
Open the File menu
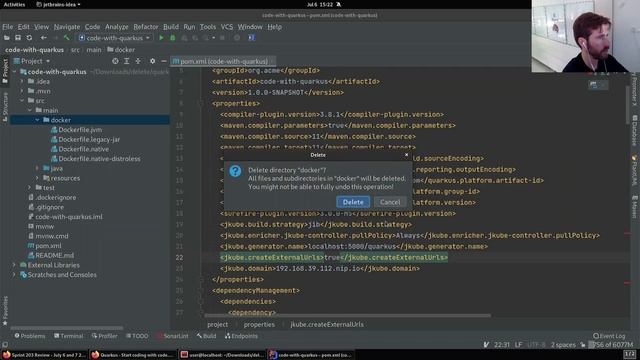pyautogui.click(x=7, y=27)
